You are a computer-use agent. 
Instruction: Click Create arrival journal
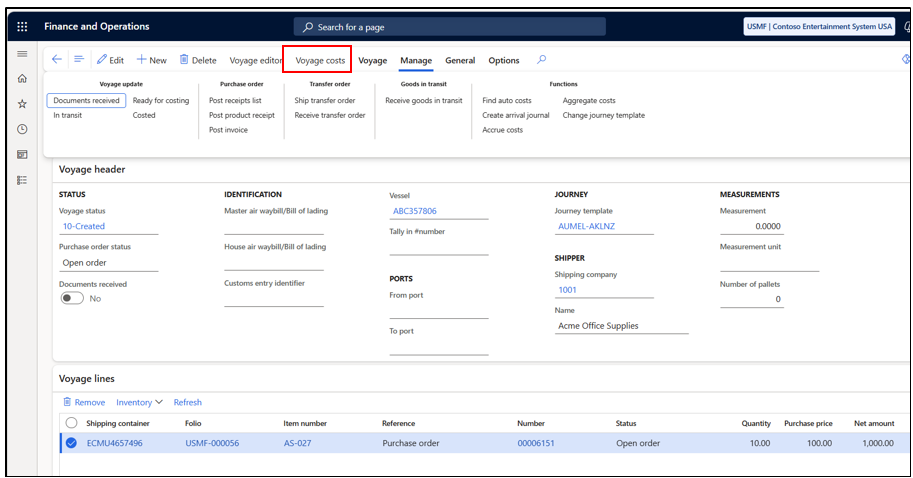[x=515, y=115]
